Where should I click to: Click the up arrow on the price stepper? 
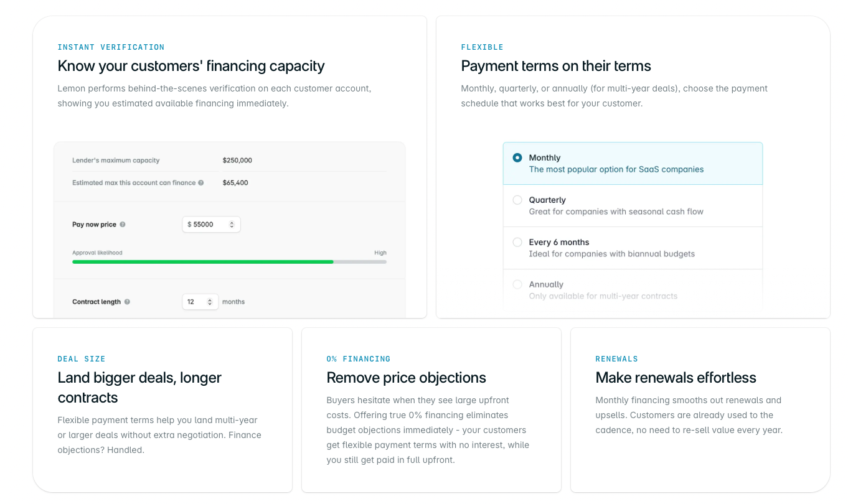point(231,222)
